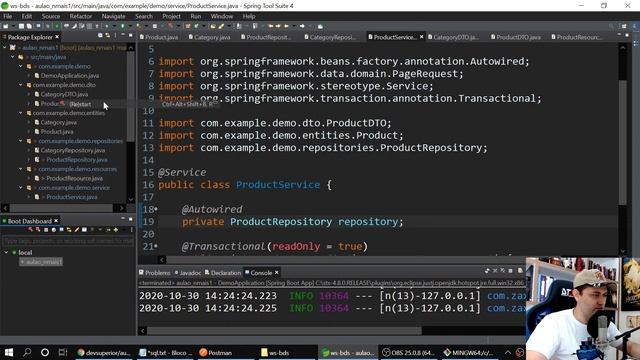Viewport: 640px width, 360px height.
Task: Open console via Boot Dashboard console icon
Action: (62, 229)
